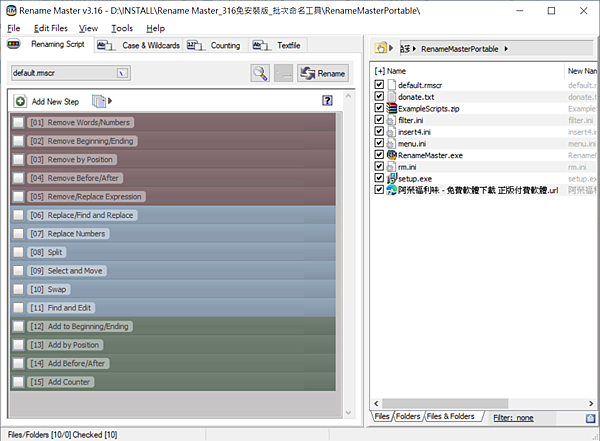Open the copy steps icon menu
This screenshot has height=441, width=600.
(x=101, y=101)
